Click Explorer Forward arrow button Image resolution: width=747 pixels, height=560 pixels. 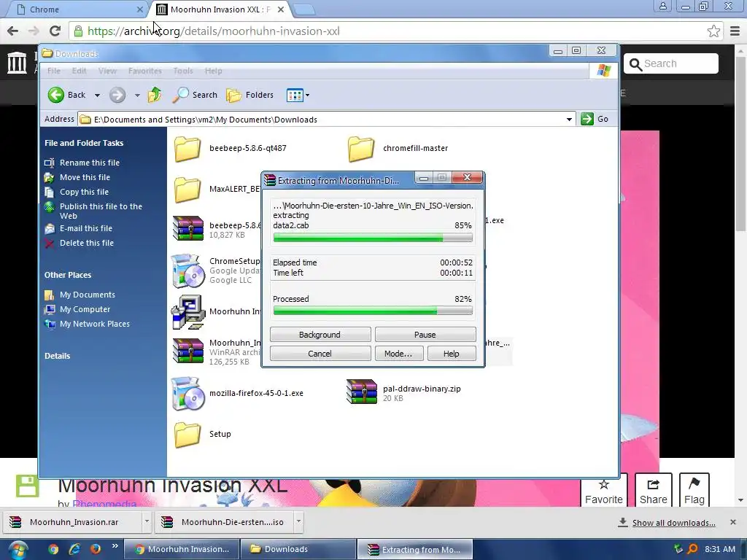117,95
